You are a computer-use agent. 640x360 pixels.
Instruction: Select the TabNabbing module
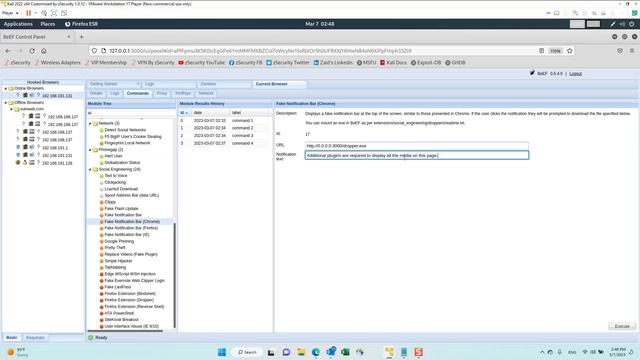(x=115, y=267)
